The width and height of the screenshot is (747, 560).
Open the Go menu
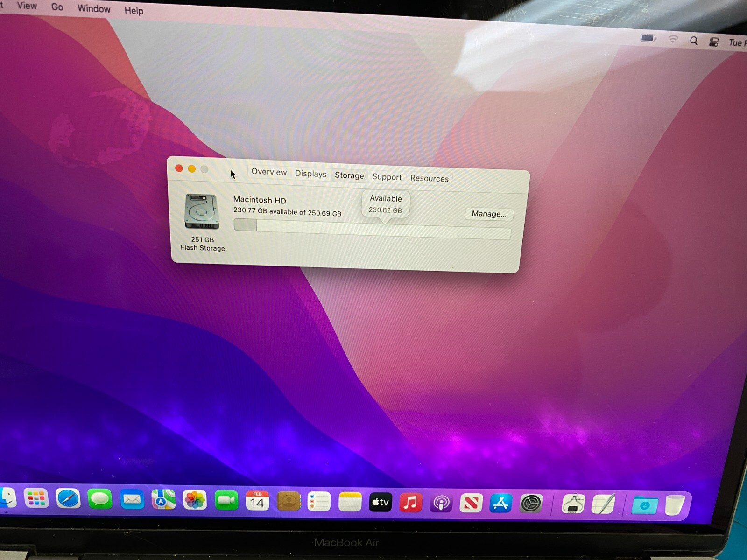pyautogui.click(x=57, y=7)
